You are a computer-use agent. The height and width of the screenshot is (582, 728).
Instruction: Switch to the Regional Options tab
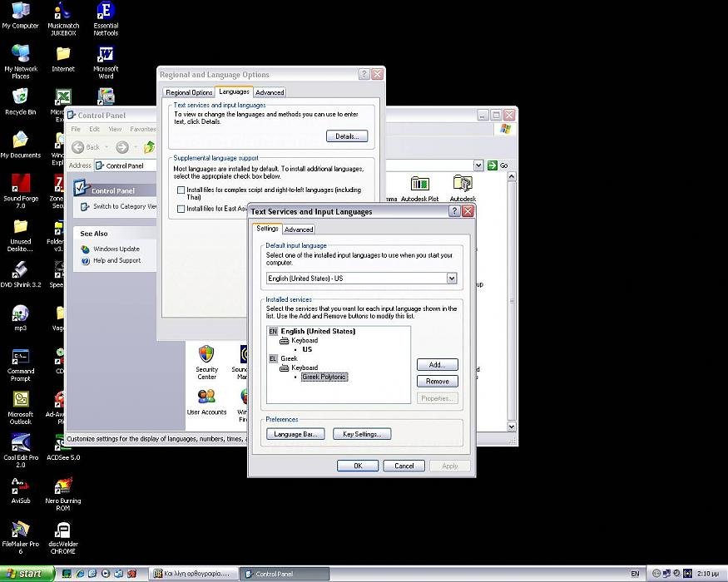coord(189,92)
